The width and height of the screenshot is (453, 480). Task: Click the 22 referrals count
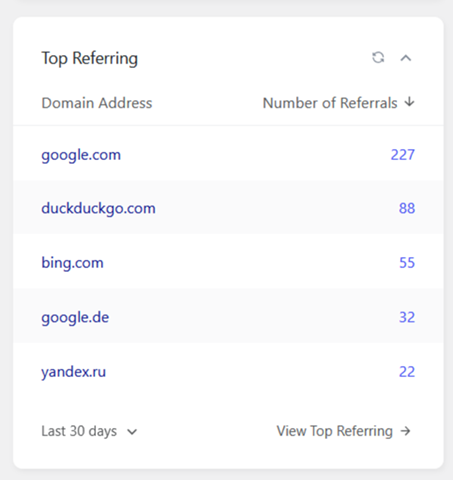click(407, 372)
